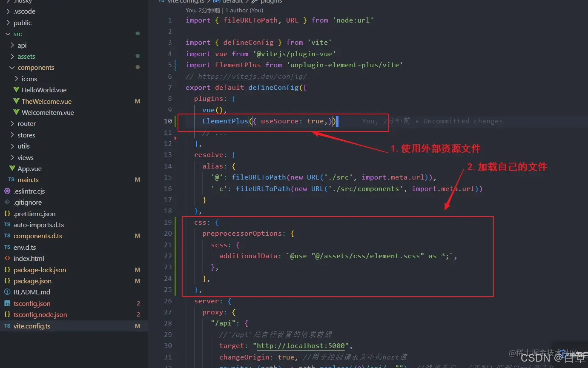The width and height of the screenshot is (588, 368).
Task: Click the TS icon of env.d.ts
Action: [7, 247]
